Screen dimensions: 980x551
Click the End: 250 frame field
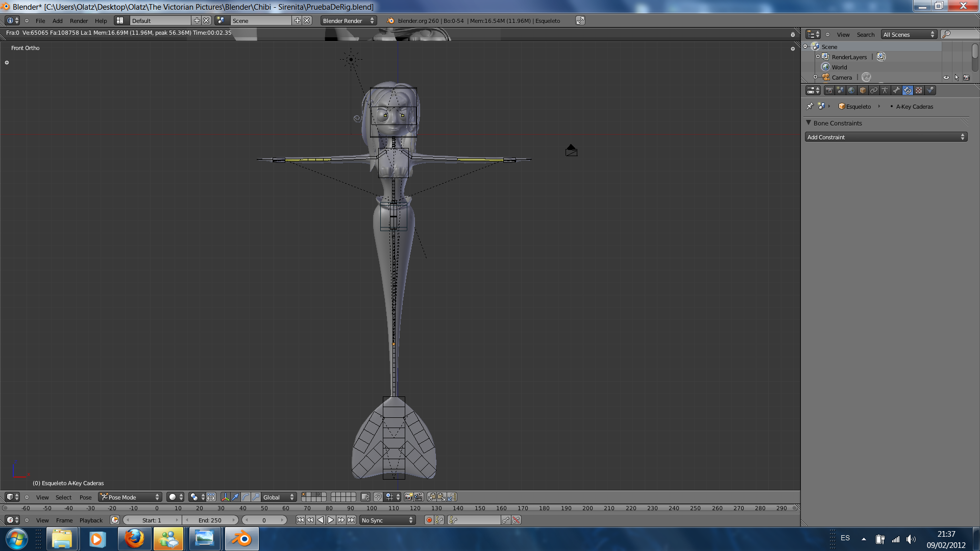(x=210, y=520)
